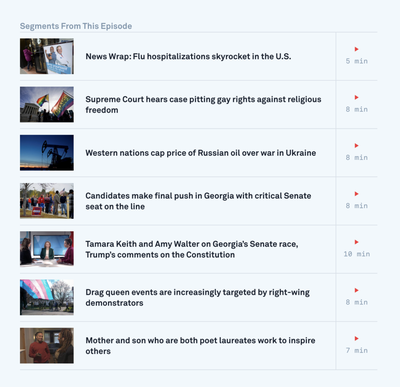Click the Georgia voters line thumbnail
Screen dimensions: 400x387
pos(47,201)
